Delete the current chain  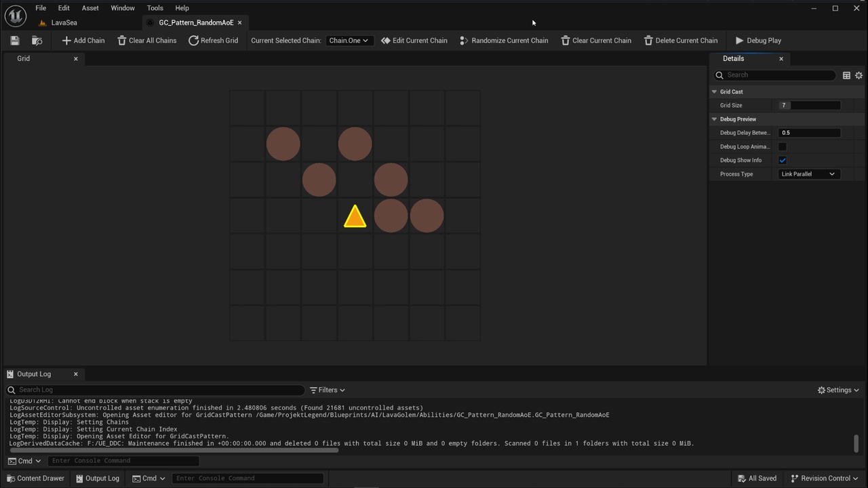(x=680, y=41)
